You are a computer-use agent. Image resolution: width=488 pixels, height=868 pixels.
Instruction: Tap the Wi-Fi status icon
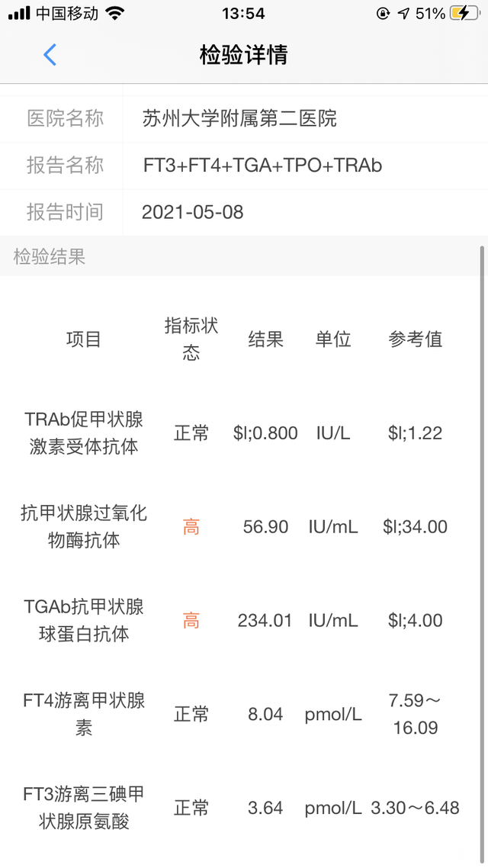tap(115, 14)
